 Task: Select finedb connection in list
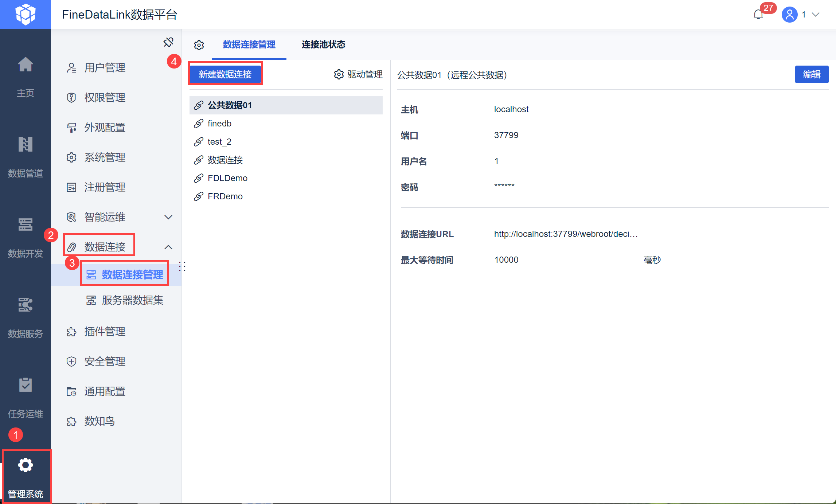pyautogui.click(x=219, y=124)
